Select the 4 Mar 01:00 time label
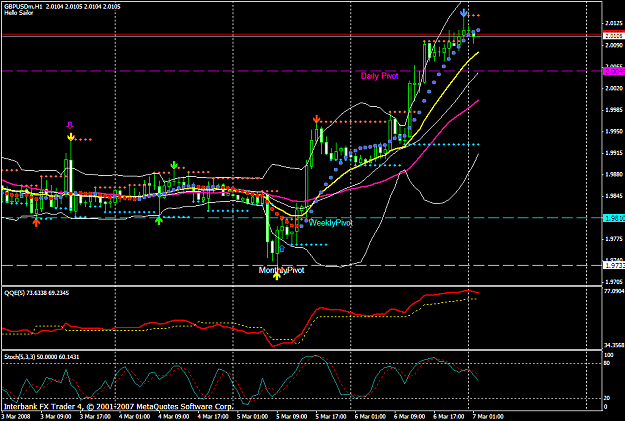 coord(135,417)
